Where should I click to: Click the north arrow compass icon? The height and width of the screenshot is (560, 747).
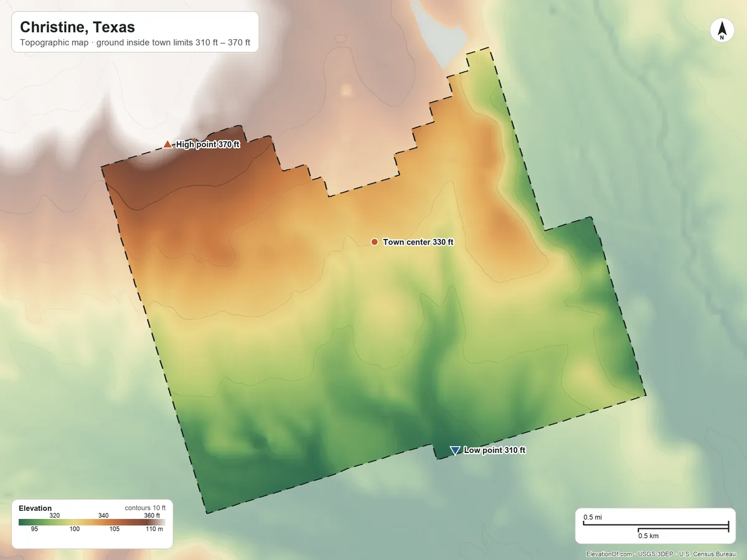pos(721,30)
